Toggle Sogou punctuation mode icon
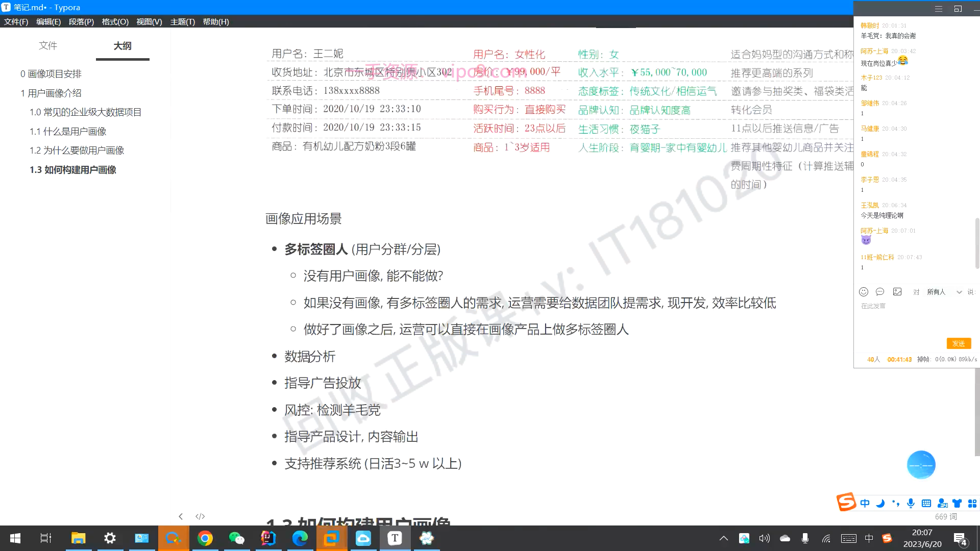The height and width of the screenshot is (551, 980). tap(896, 504)
